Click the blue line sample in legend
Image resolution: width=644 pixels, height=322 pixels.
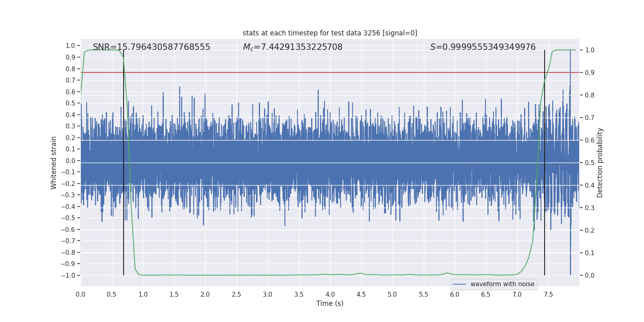coord(459,284)
